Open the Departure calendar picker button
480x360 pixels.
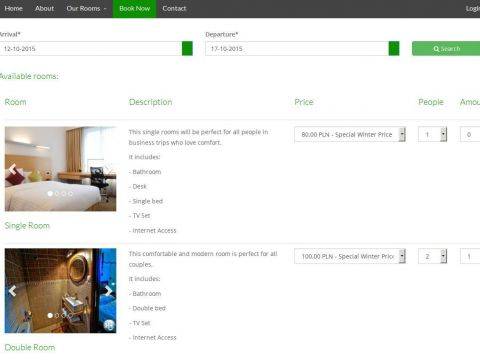(x=394, y=49)
